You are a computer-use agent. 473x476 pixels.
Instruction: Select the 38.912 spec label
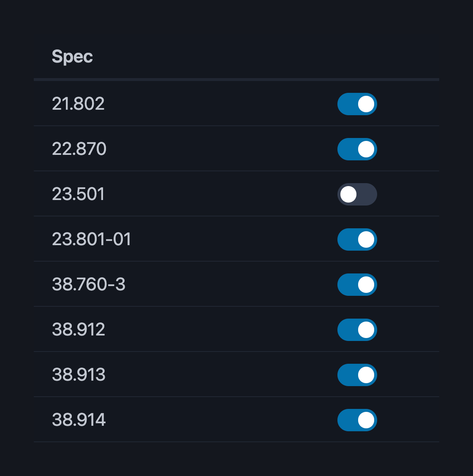(x=79, y=330)
